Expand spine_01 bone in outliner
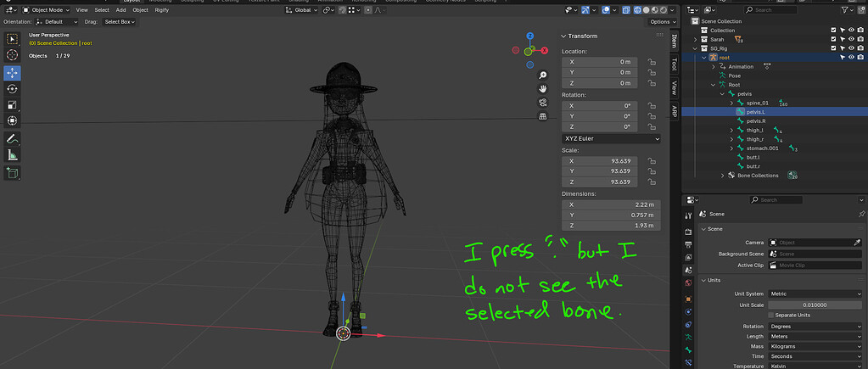Image resolution: width=868 pixels, height=369 pixels. pos(731,103)
